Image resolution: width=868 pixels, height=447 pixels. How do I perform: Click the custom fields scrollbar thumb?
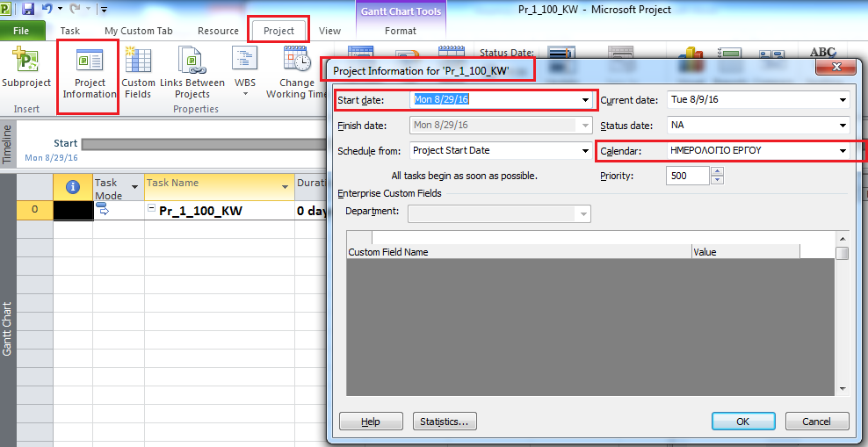pos(842,254)
